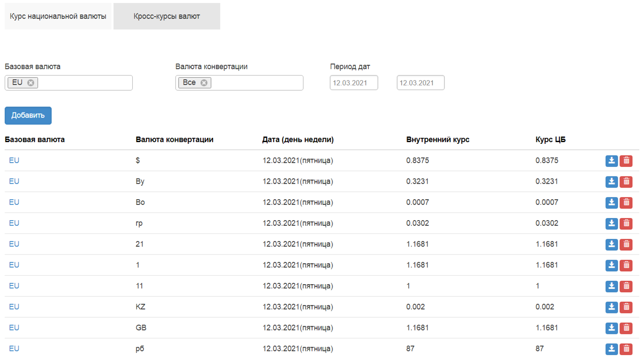Remove the EU tag from base currency
Image resolution: width=644 pixels, height=364 pixels.
pos(31,83)
